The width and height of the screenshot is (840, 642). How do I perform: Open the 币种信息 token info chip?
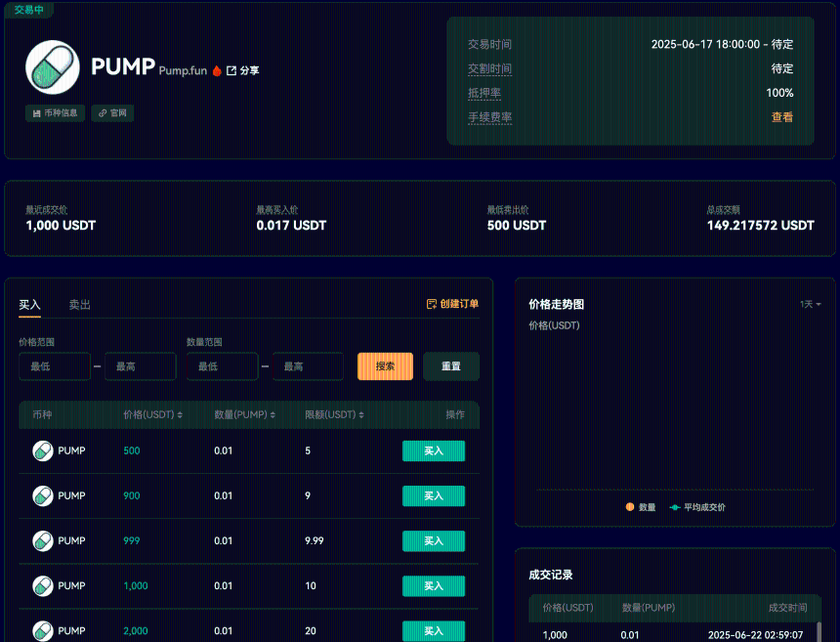pyautogui.click(x=55, y=113)
